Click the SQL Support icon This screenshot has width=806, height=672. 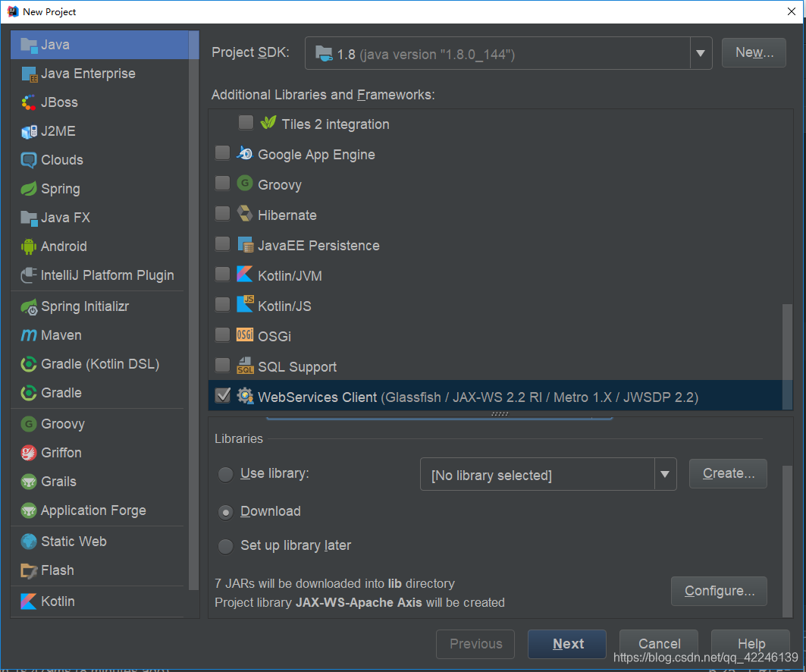click(x=245, y=366)
